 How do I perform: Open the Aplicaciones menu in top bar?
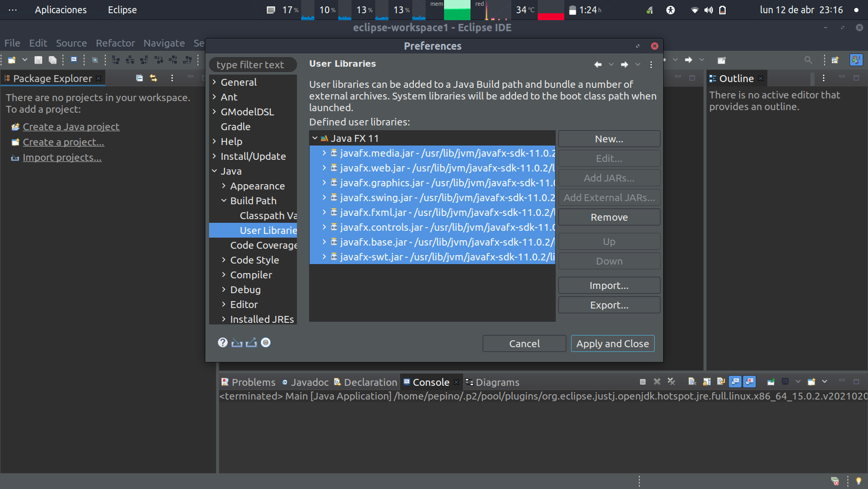(x=61, y=10)
